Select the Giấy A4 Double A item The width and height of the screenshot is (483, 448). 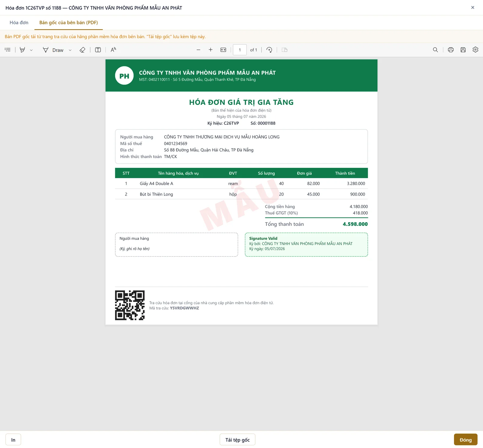coord(156,184)
